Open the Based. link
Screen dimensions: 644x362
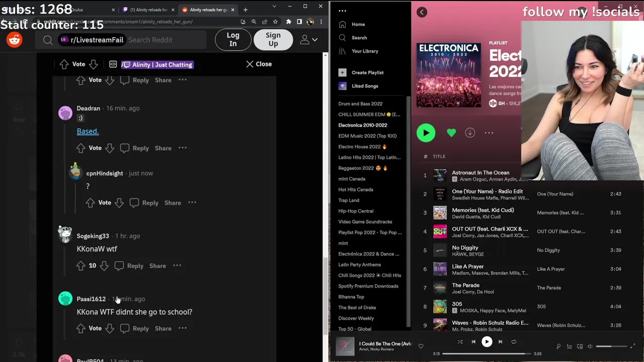coord(88,131)
